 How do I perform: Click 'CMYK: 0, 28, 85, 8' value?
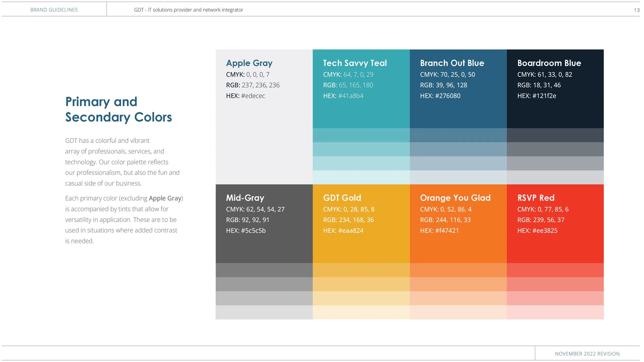pos(349,209)
